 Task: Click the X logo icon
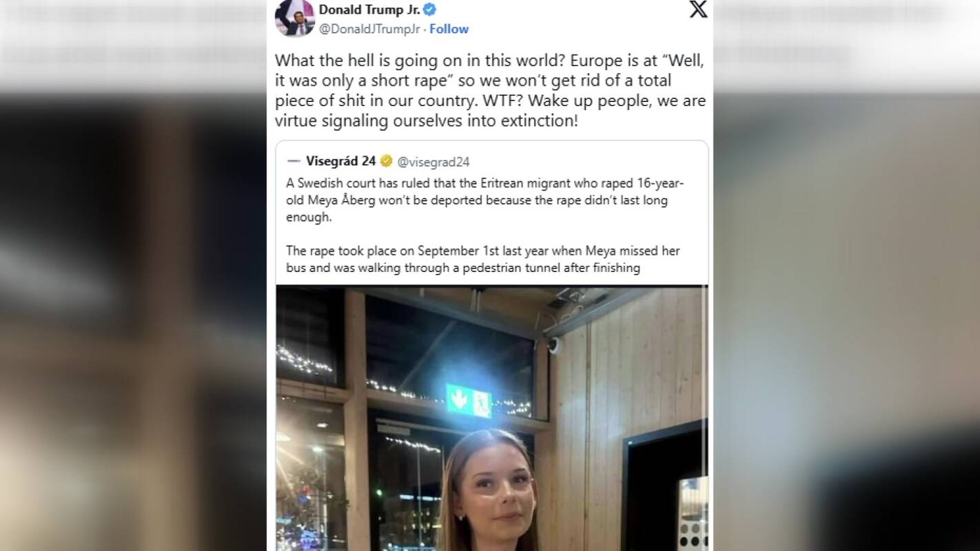698,9
